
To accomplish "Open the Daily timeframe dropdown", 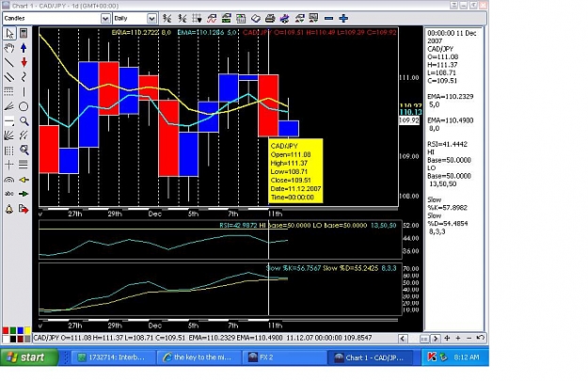I will (151, 19).
